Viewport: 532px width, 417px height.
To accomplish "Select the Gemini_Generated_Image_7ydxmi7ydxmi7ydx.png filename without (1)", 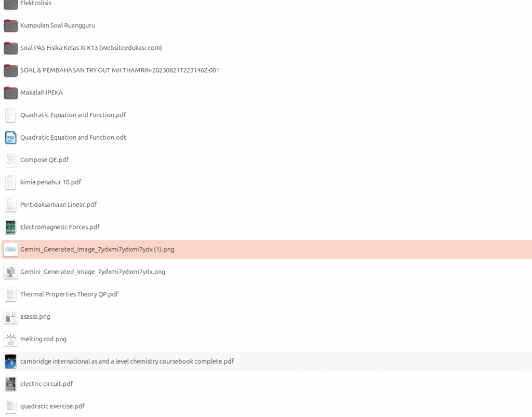I will point(92,272).
